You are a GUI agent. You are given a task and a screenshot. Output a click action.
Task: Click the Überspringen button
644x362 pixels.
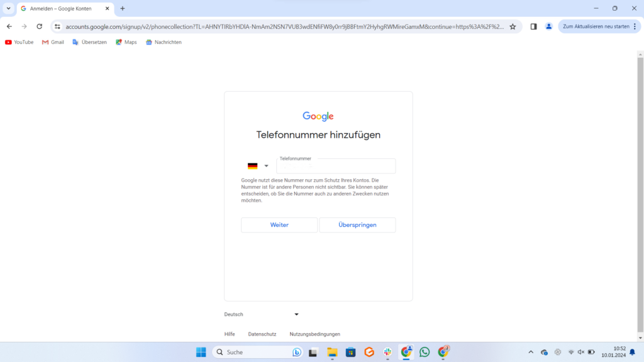tap(357, 225)
